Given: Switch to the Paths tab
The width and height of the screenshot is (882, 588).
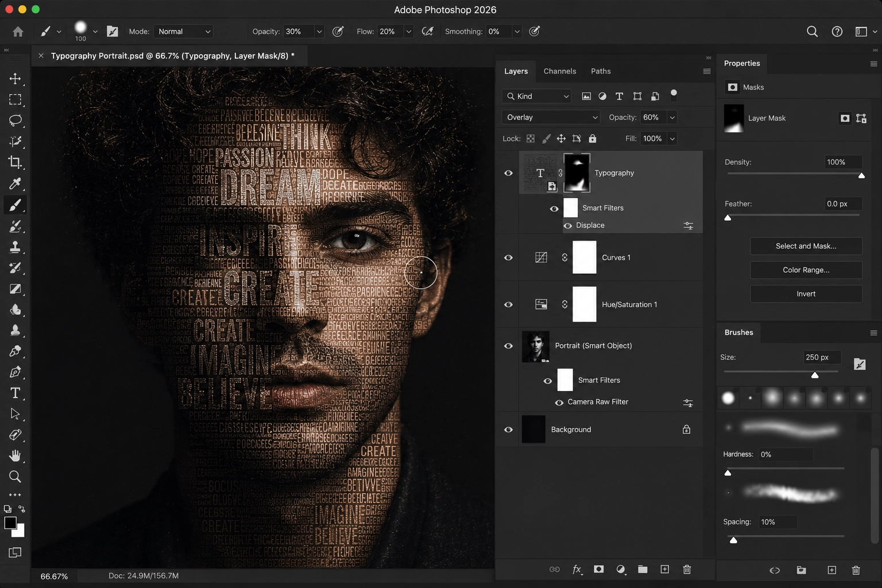Looking at the screenshot, I should [x=601, y=71].
